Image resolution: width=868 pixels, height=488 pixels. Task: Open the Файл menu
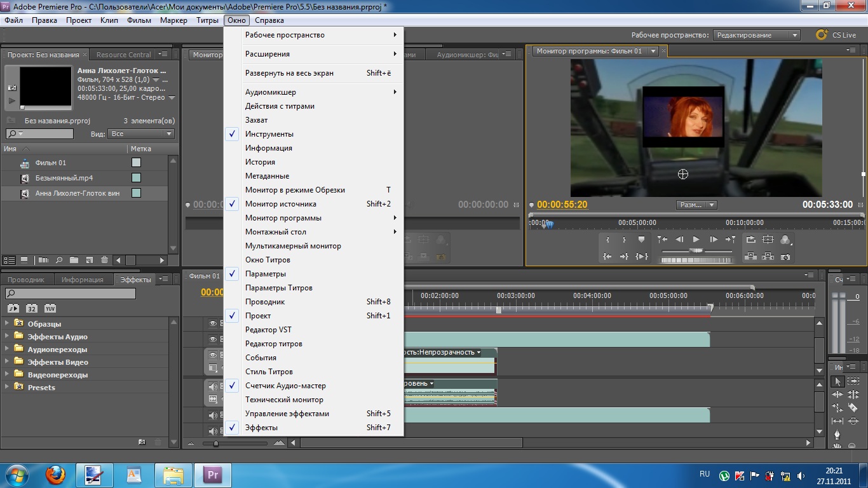(13, 20)
